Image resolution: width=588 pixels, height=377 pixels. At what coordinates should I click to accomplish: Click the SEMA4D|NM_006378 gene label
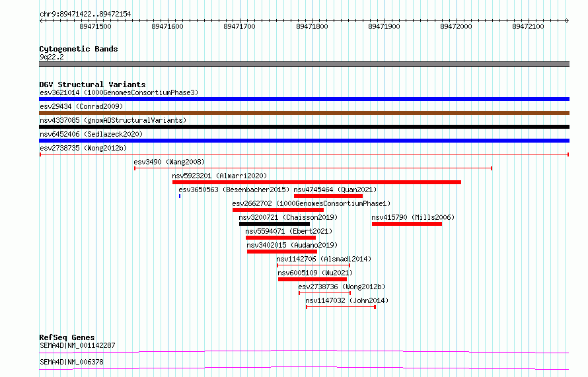pos(71,362)
